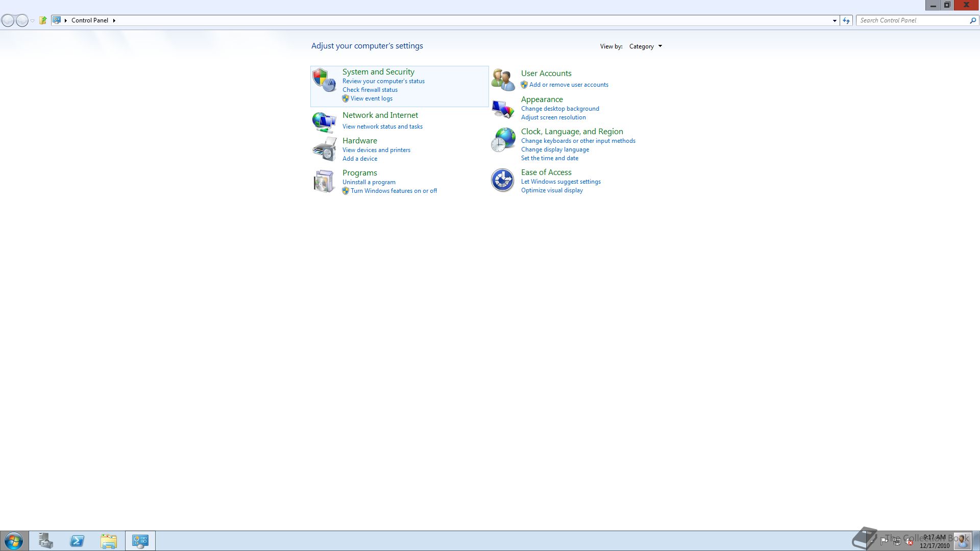Click the Control Panel breadcrumb text

(x=90, y=20)
